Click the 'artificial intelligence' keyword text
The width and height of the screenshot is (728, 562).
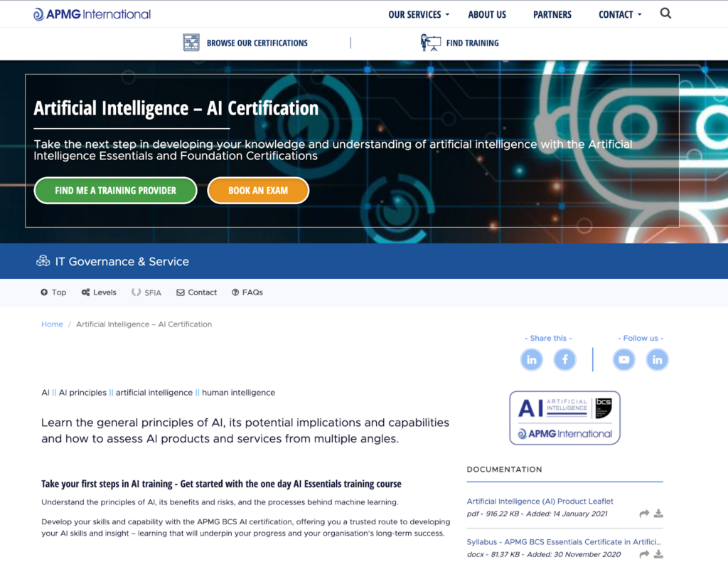(x=154, y=393)
